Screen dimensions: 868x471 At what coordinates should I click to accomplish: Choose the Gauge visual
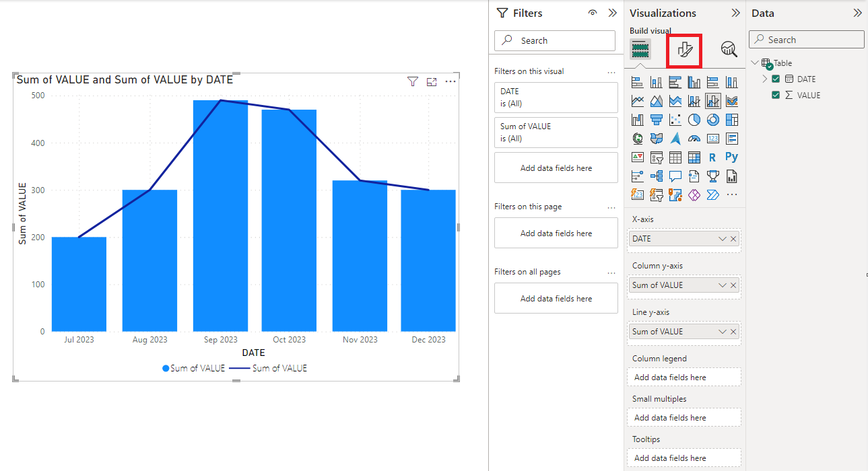pos(694,139)
